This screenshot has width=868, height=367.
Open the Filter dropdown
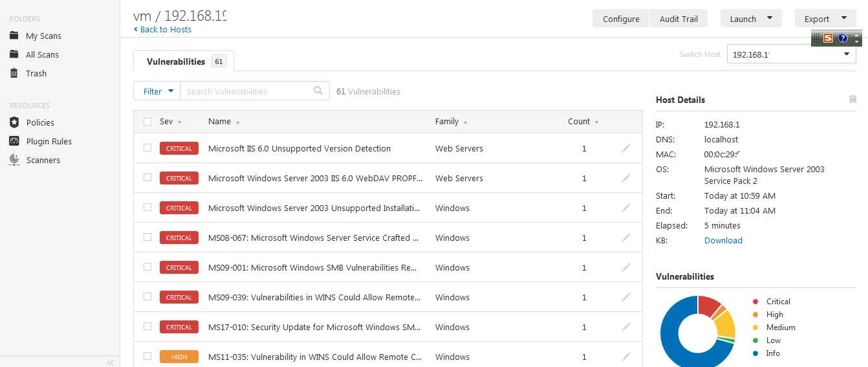pyautogui.click(x=157, y=91)
